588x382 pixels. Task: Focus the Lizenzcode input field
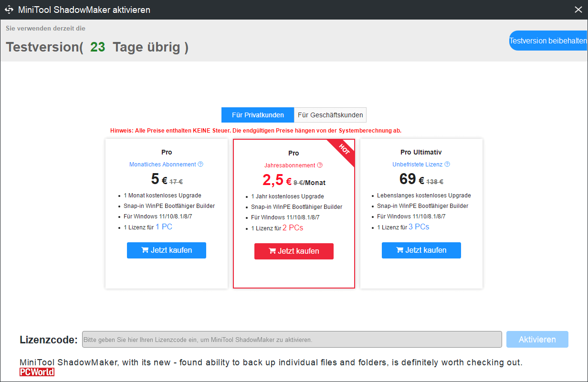pyautogui.click(x=292, y=340)
